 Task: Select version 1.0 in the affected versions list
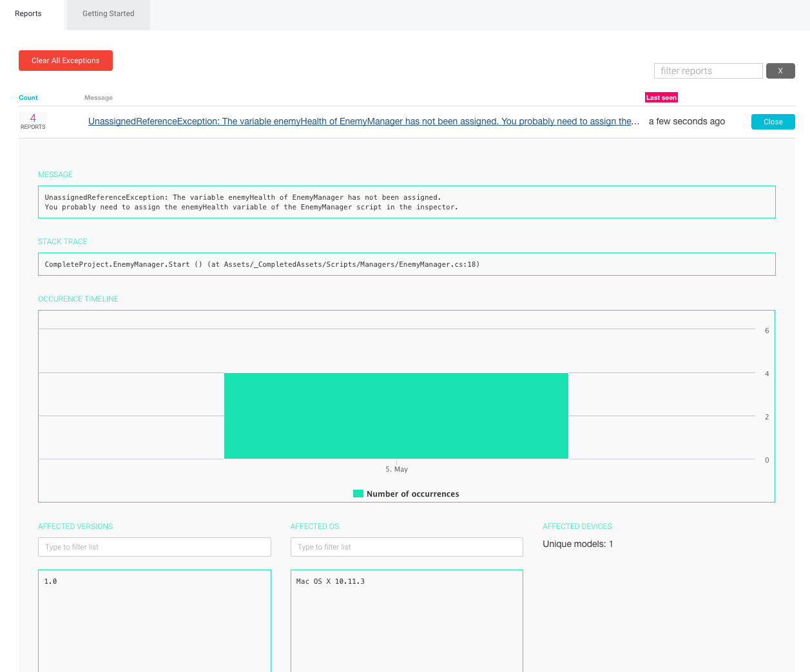51,582
